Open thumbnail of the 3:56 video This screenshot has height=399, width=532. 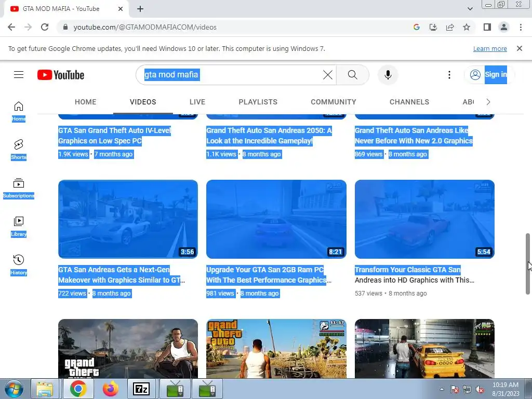(x=128, y=219)
